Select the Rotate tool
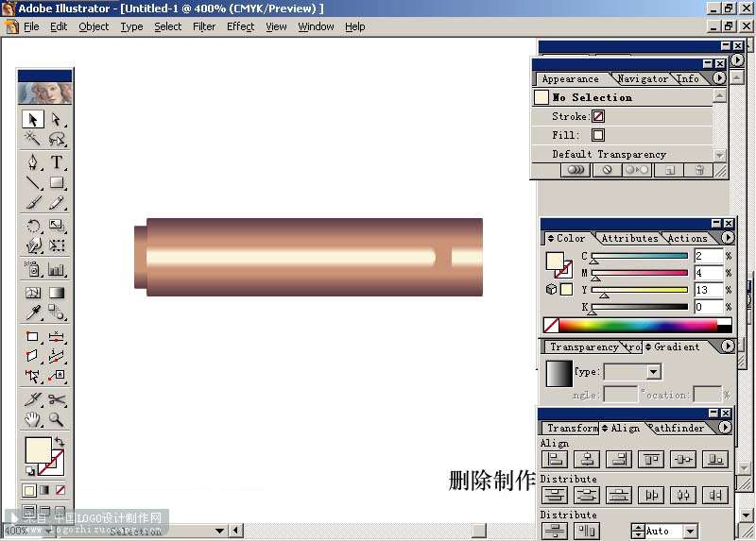 click(x=33, y=226)
